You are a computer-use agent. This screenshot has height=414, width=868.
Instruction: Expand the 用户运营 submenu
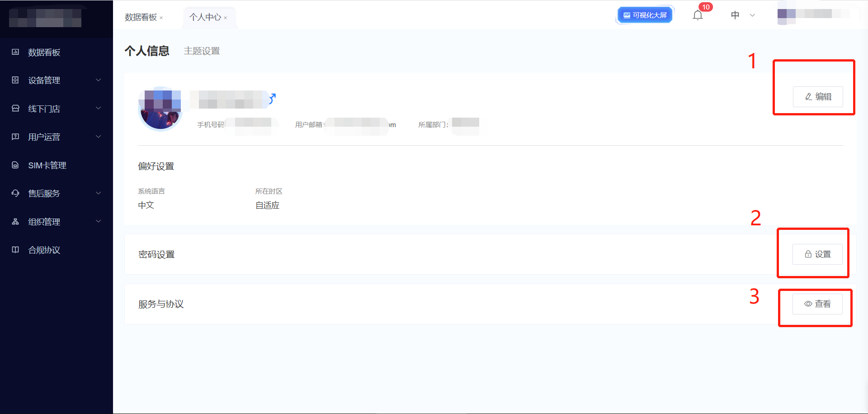(x=98, y=137)
